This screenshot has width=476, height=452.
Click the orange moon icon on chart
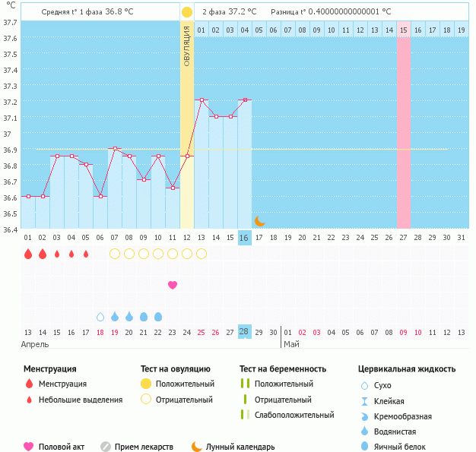point(259,221)
